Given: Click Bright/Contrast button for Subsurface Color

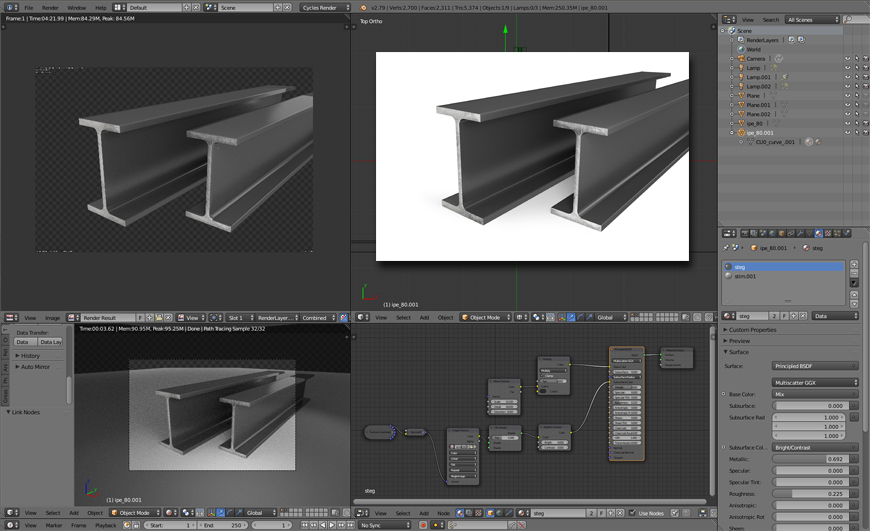Looking at the screenshot, I should [815, 447].
